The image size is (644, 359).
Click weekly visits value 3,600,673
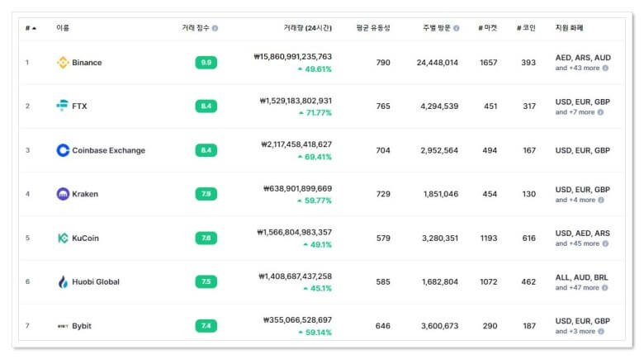click(x=439, y=326)
